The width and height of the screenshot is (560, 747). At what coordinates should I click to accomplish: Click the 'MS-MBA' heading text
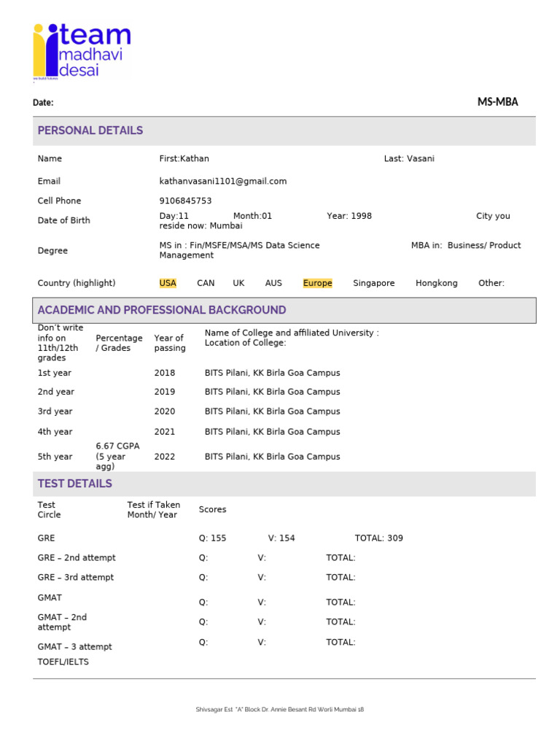[x=497, y=102]
